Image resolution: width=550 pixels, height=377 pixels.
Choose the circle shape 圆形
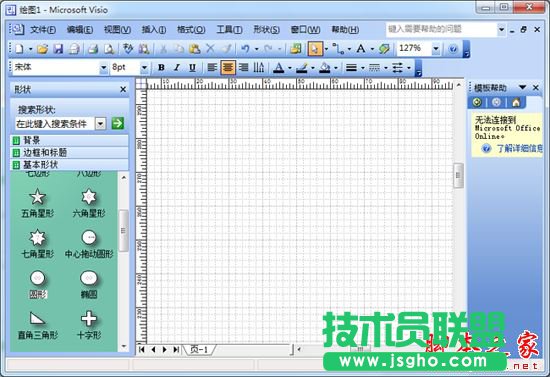click(37, 284)
